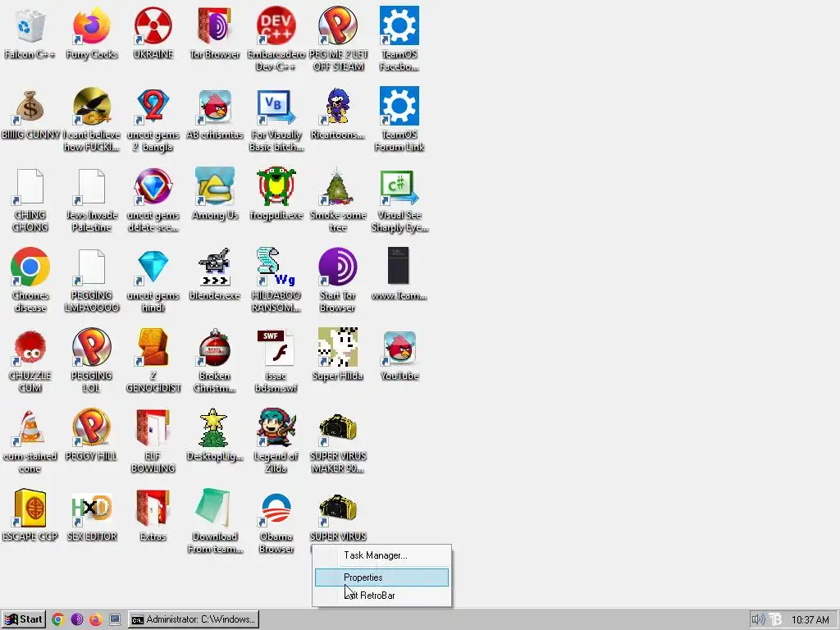Click the TB system tray icon
Viewport: 840px width, 630px height.
point(775,620)
